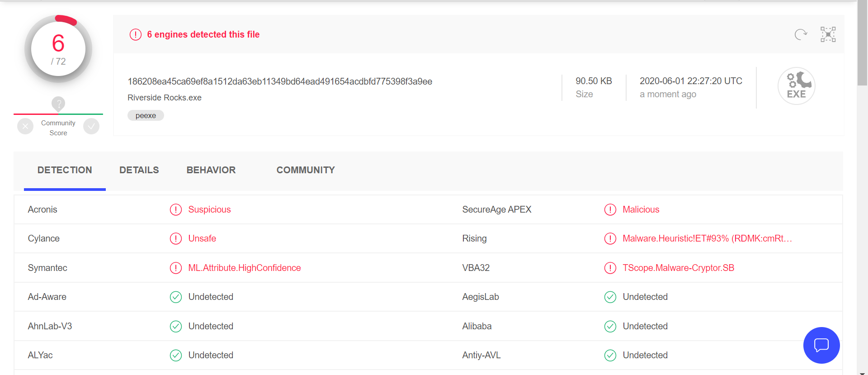Screen dimensions: 868x375
Task: Click the Alibaba engine name
Action: point(477,326)
